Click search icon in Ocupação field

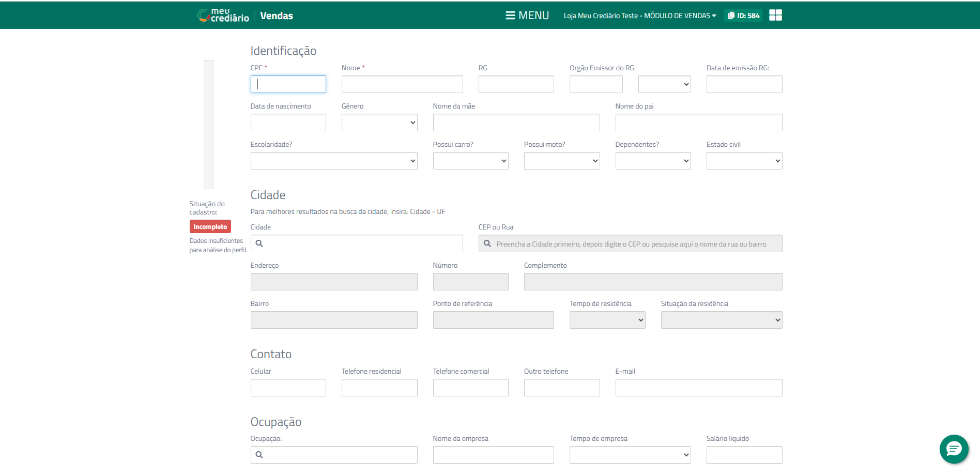[x=259, y=455]
